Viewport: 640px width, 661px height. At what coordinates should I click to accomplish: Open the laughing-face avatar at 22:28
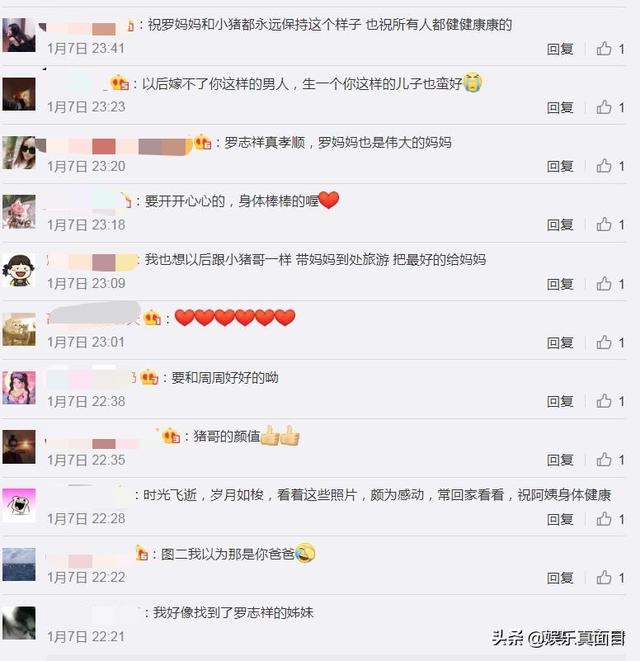click(x=19, y=505)
